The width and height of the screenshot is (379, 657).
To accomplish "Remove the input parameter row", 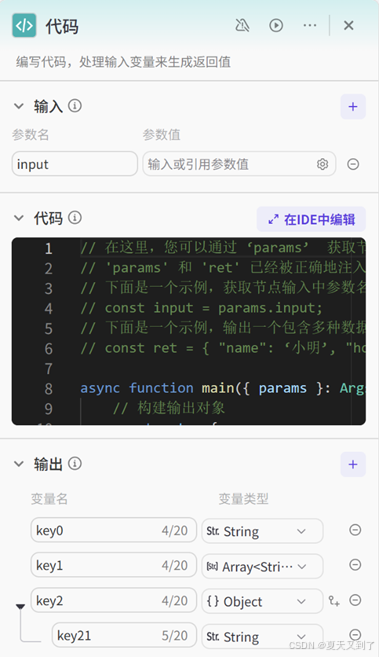I will [x=353, y=164].
